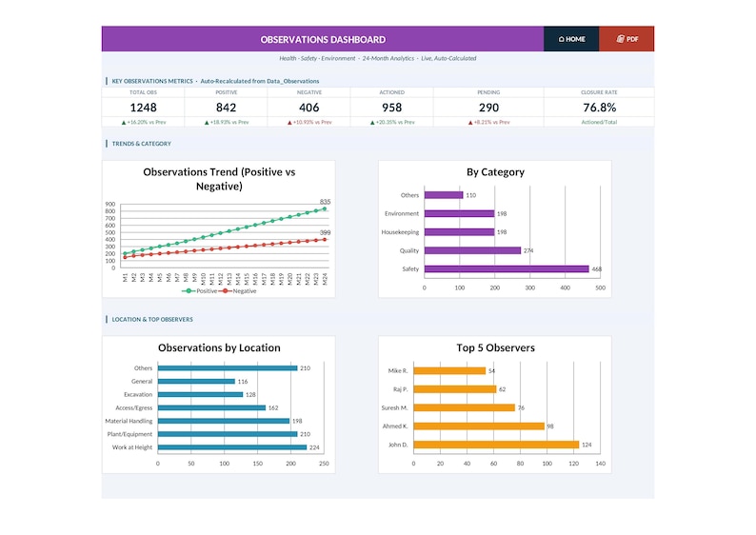Click the Housekeeping category bar
The image size is (756, 535).
click(x=460, y=232)
